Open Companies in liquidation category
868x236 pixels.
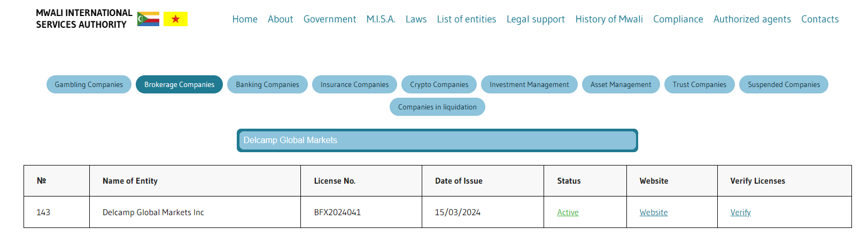click(437, 107)
